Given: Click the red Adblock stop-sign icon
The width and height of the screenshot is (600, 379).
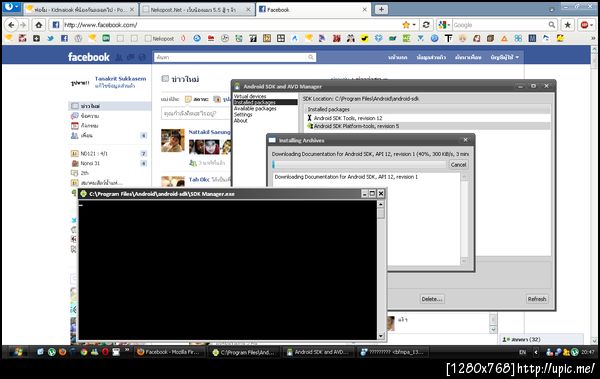Looking at the screenshot, I should (x=584, y=25).
